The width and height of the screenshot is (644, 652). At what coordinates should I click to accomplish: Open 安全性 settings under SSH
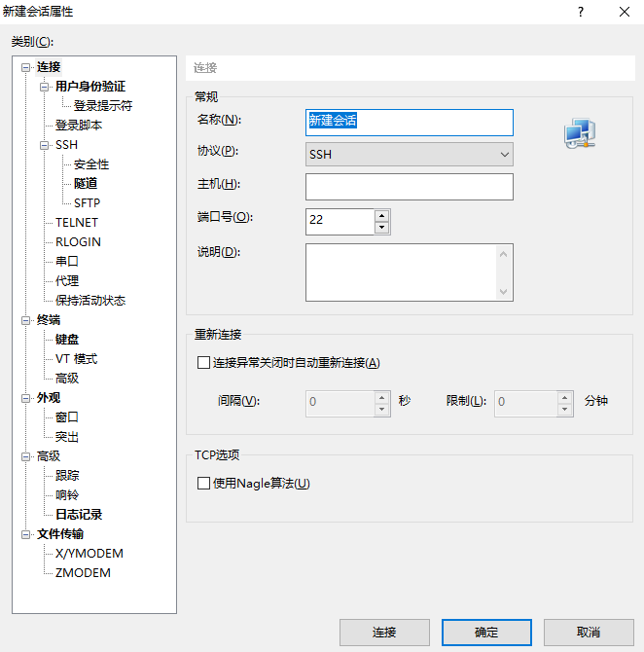91,164
